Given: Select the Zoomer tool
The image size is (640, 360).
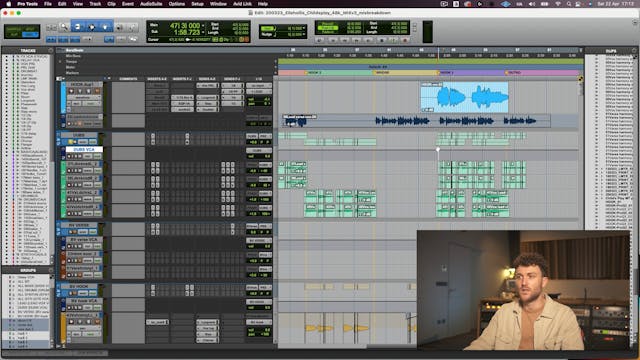Looking at the screenshot, I should [x=64, y=27].
